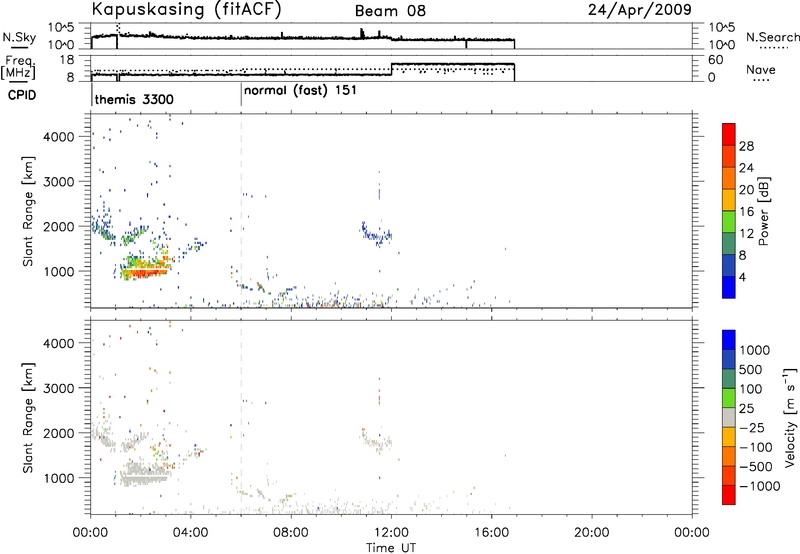Click the "60" tick on the Nave axis
This screenshot has width=800, height=554.
(x=716, y=60)
